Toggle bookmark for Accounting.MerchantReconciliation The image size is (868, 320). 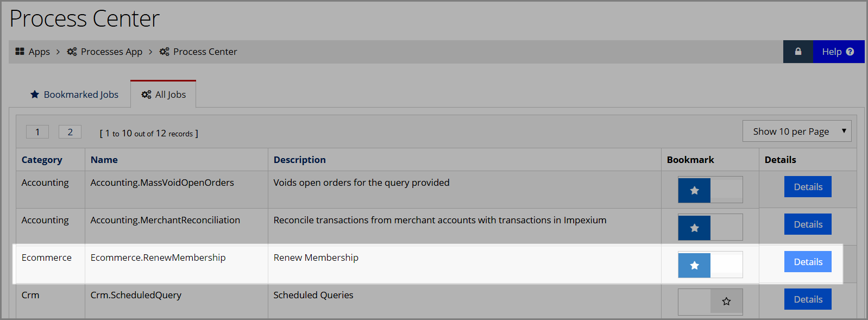[x=710, y=228]
